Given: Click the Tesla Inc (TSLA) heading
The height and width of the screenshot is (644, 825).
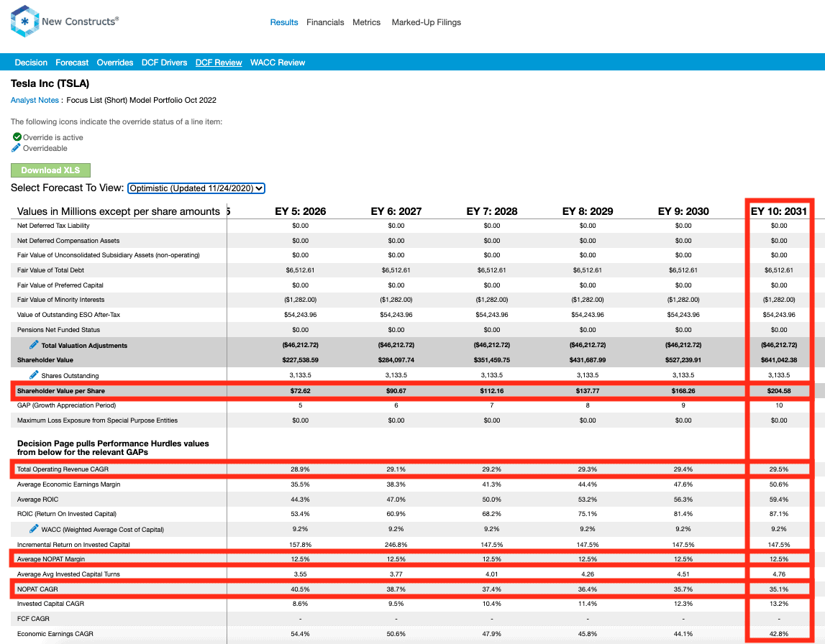Looking at the screenshot, I should pos(50,83).
